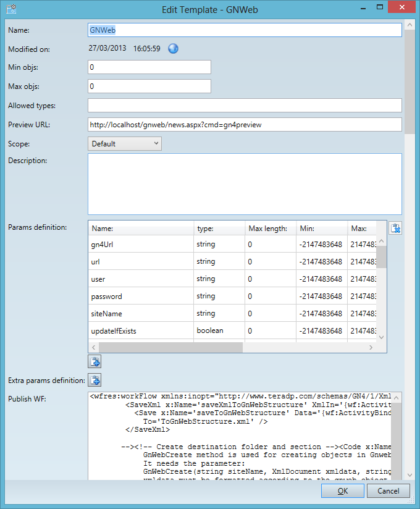Select the url parameter name cell
This screenshot has height=509, width=420.
click(x=141, y=261)
